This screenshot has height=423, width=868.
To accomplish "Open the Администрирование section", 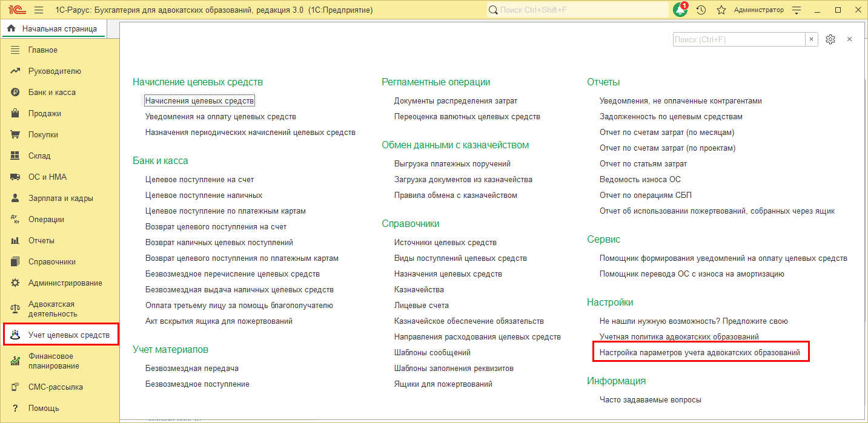I will [65, 283].
